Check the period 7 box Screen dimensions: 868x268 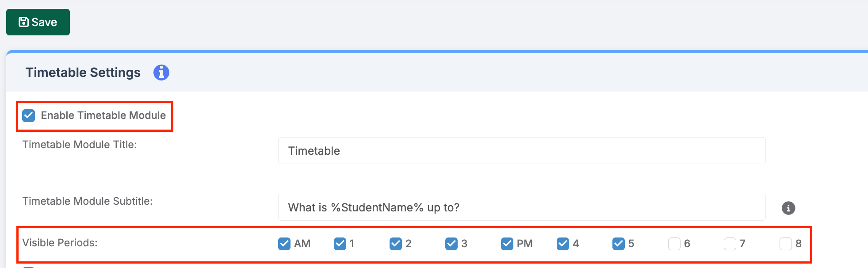pos(730,244)
